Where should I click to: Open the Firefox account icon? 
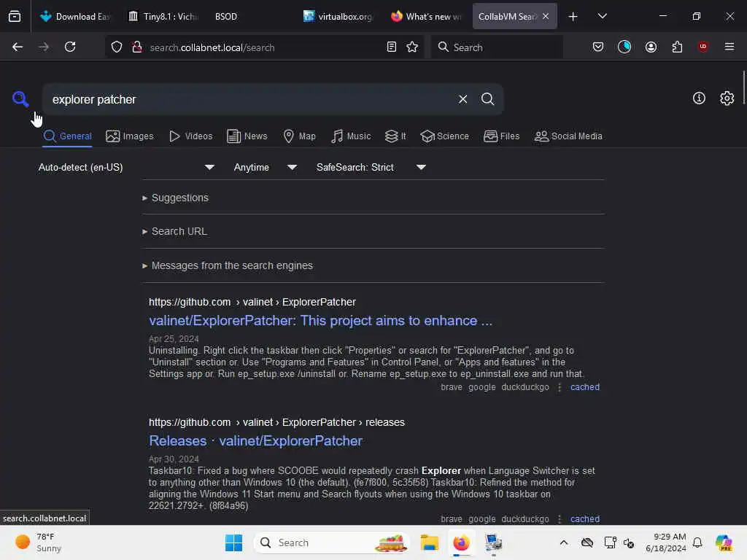651,47
